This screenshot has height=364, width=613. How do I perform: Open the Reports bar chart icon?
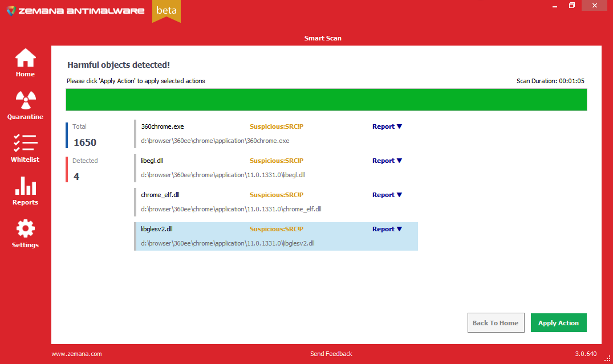click(26, 186)
